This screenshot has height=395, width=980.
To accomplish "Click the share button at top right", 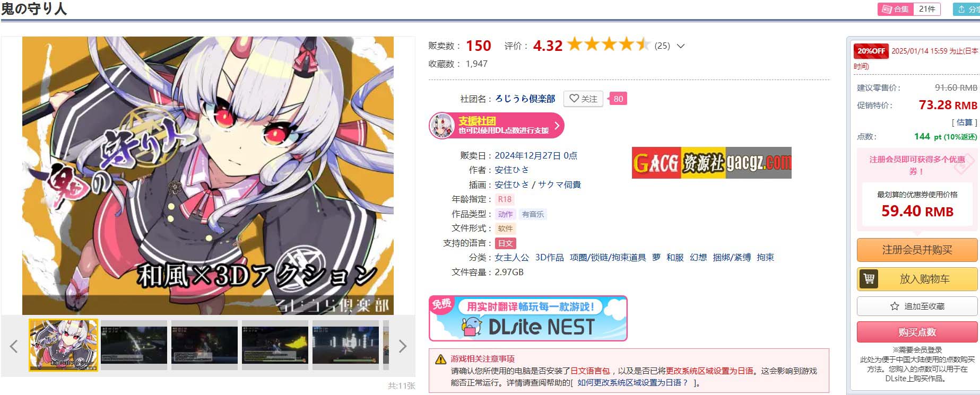I will click(x=967, y=9).
